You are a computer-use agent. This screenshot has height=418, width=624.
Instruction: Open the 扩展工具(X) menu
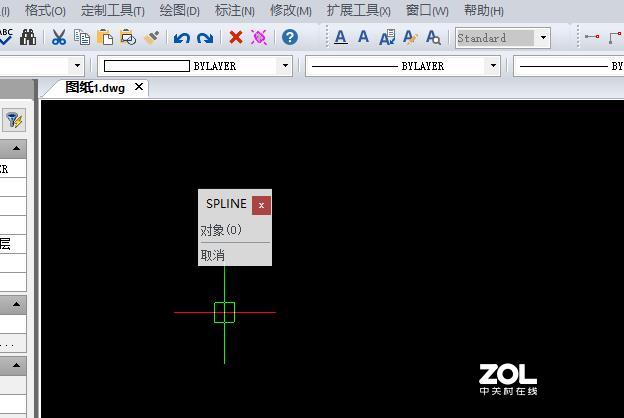(359, 10)
